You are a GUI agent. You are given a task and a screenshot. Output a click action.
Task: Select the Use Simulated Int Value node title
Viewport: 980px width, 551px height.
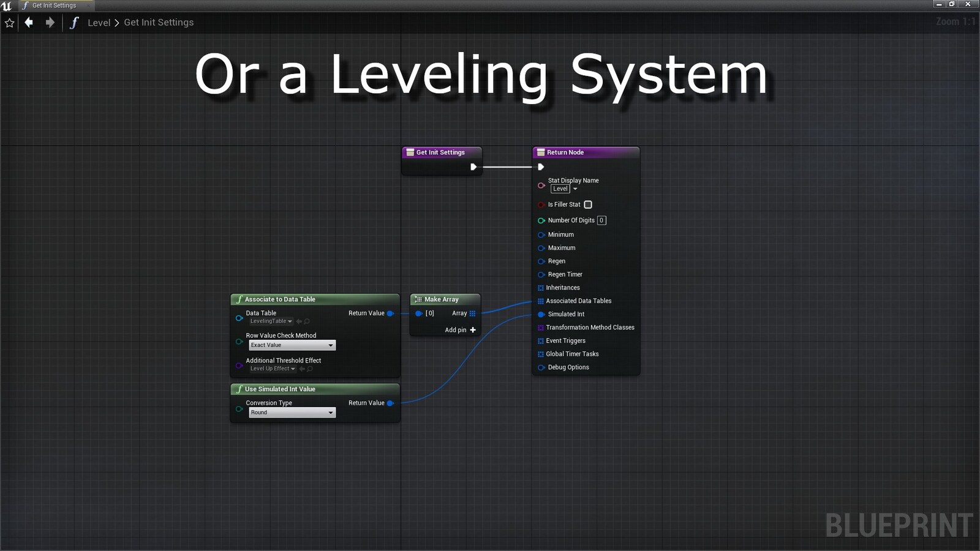[280, 389]
